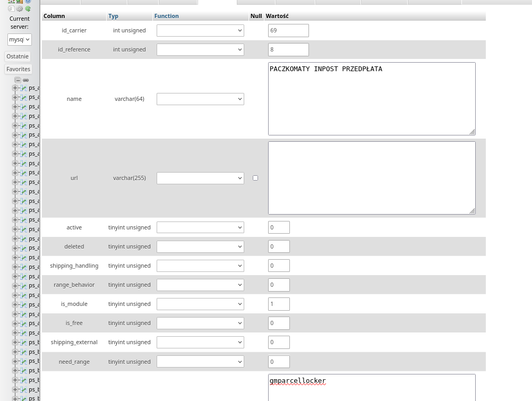Click the Null header text
This screenshot has height=401, width=532.
coord(256,16)
